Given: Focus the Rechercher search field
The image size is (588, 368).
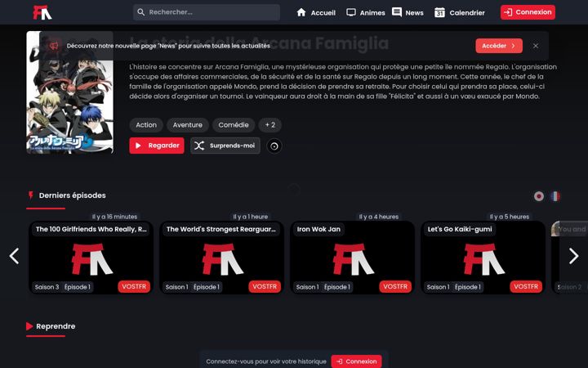Looking at the screenshot, I should tap(207, 12).
